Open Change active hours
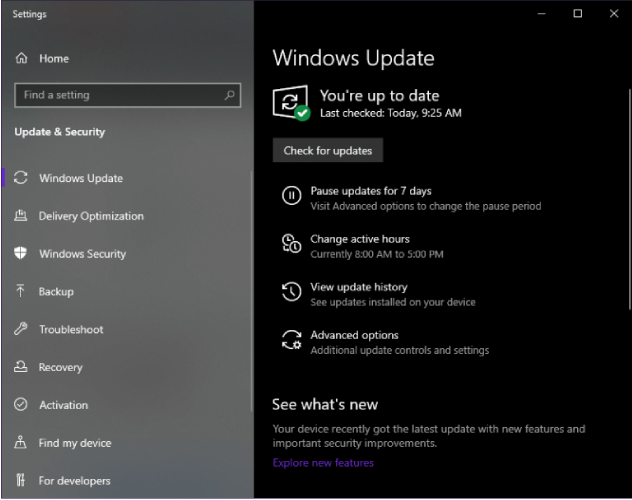The width and height of the screenshot is (632, 500). [360, 239]
